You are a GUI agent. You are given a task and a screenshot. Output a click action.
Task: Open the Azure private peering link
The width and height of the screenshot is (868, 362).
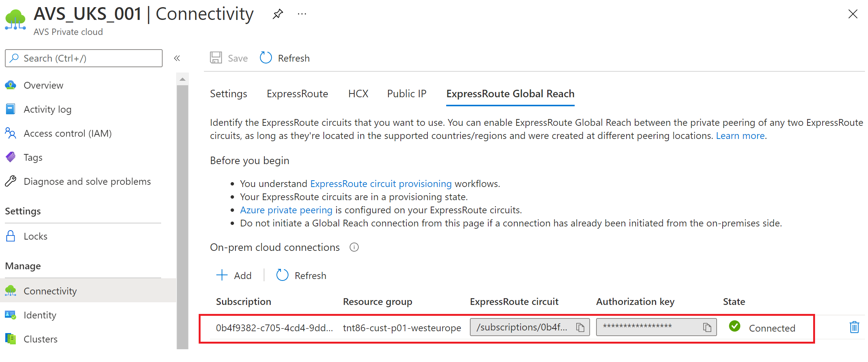[x=286, y=210]
